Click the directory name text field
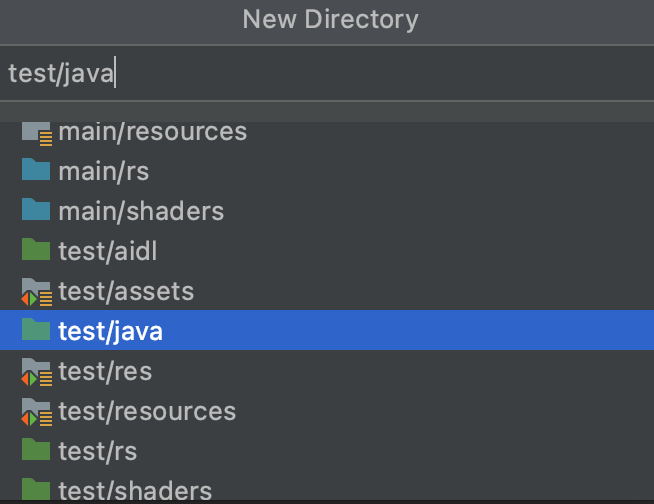This screenshot has width=654, height=504. pyautogui.click(x=327, y=73)
